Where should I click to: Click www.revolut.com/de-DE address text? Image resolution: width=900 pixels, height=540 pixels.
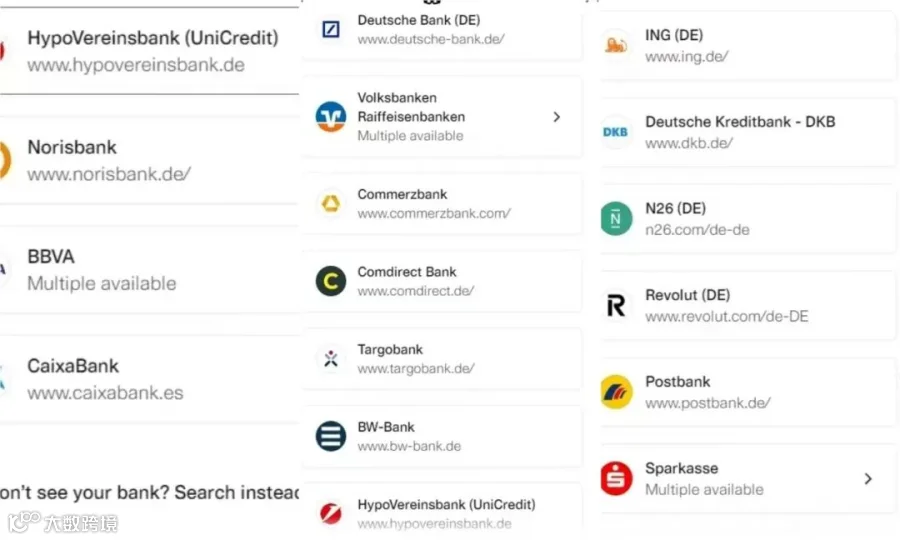click(727, 316)
